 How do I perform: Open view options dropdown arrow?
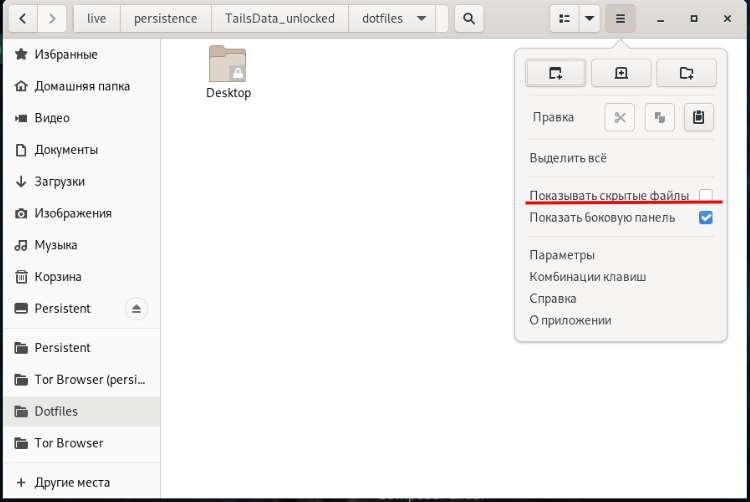coord(589,18)
